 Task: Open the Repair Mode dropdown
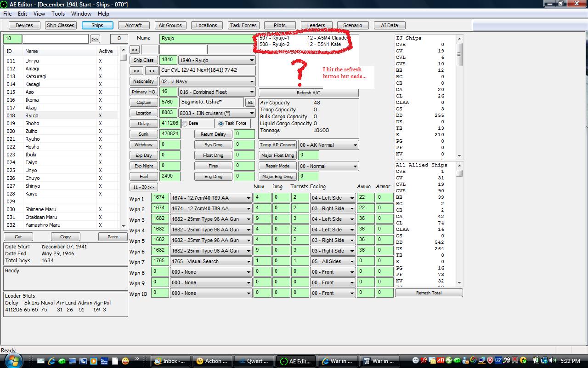tap(355, 166)
